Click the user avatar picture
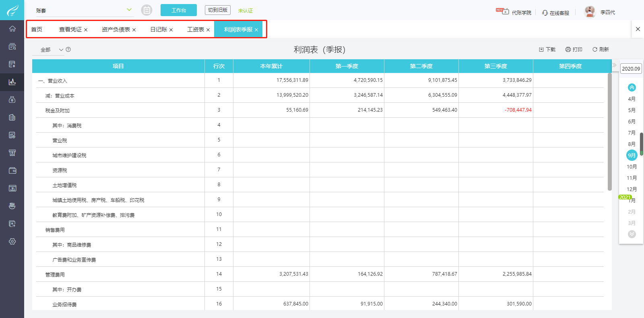 [590, 12]
